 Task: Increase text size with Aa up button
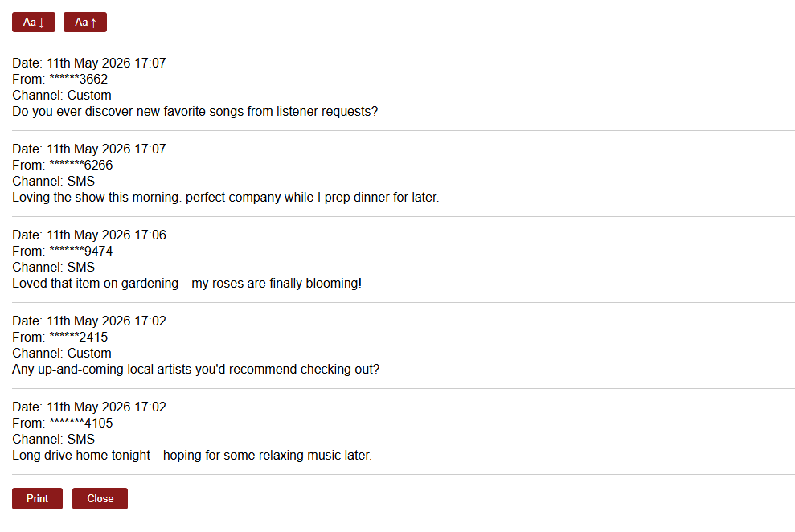(x=85, y=23)
